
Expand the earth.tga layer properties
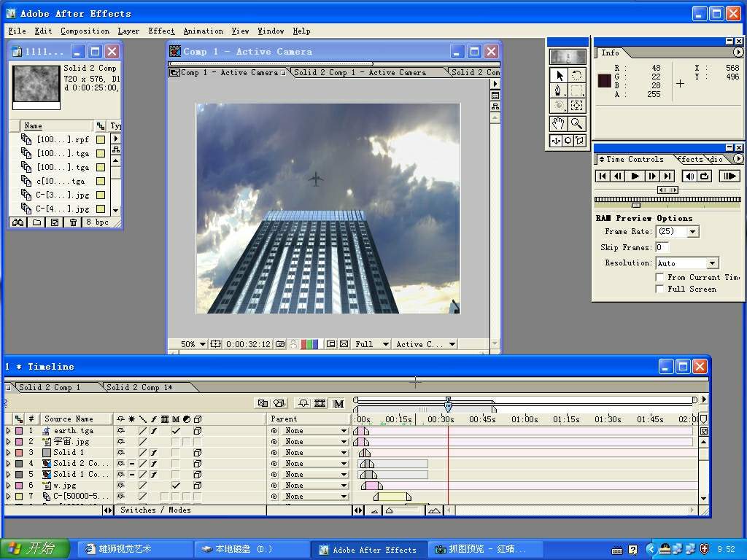click(x=9, y=431)
